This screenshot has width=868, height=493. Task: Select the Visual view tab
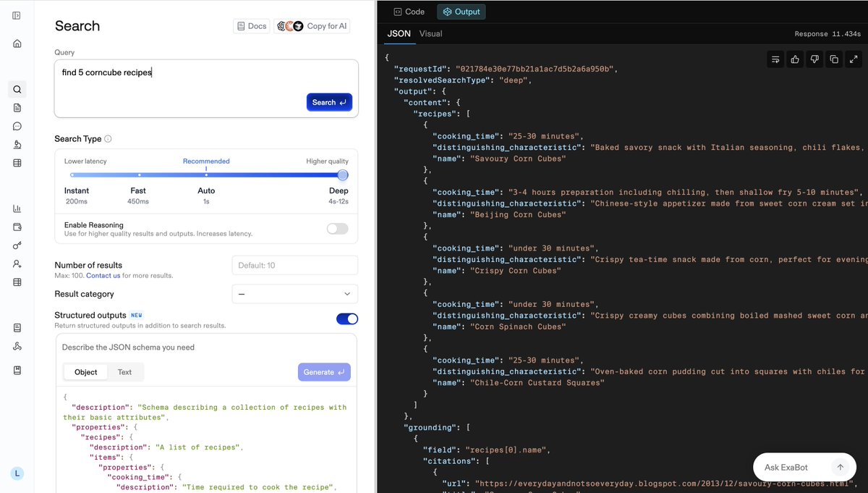(x=431, y=33)
